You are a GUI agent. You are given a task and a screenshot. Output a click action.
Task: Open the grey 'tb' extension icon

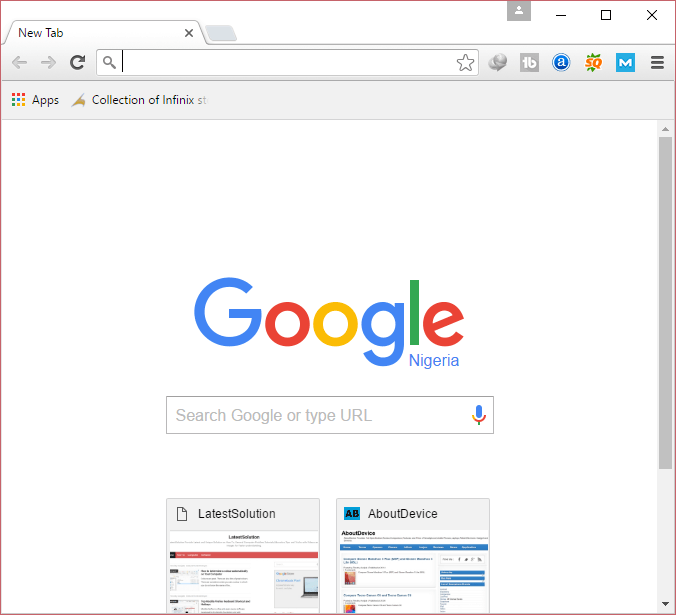point(529,63)
